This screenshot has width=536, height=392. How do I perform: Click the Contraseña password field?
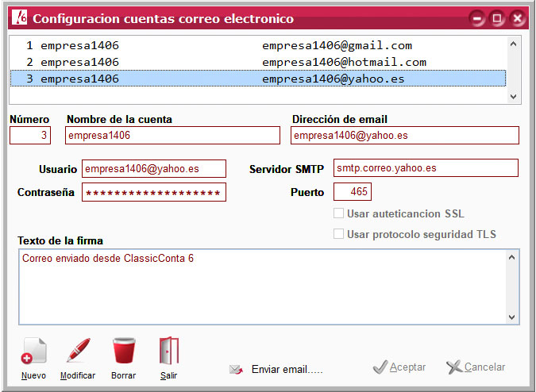coord(154,192)
